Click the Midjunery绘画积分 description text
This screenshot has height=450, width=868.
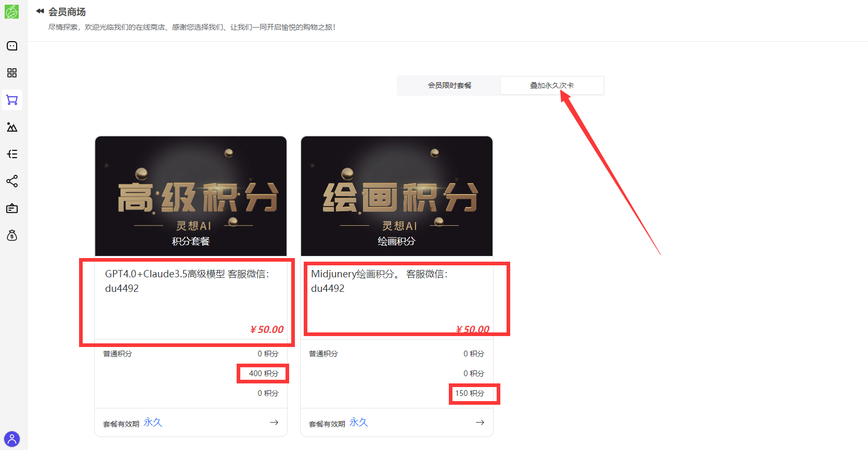click(380, 281)
